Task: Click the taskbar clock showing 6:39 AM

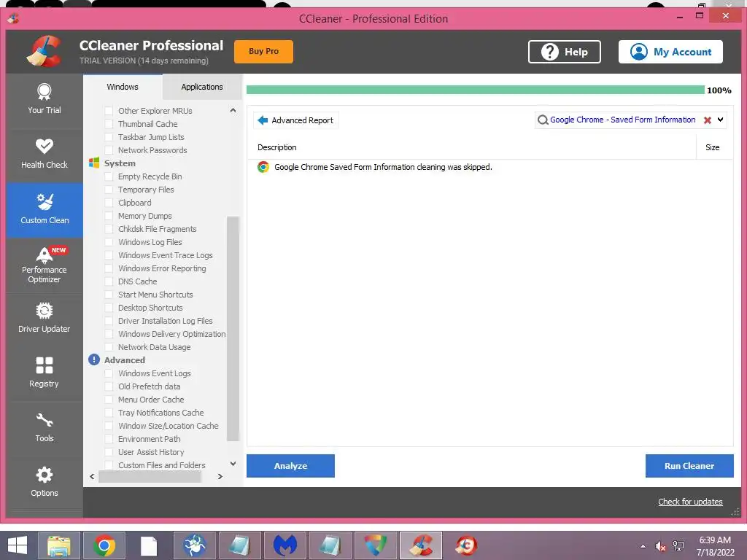Action: pyautogui.click(x=715, y=546)
